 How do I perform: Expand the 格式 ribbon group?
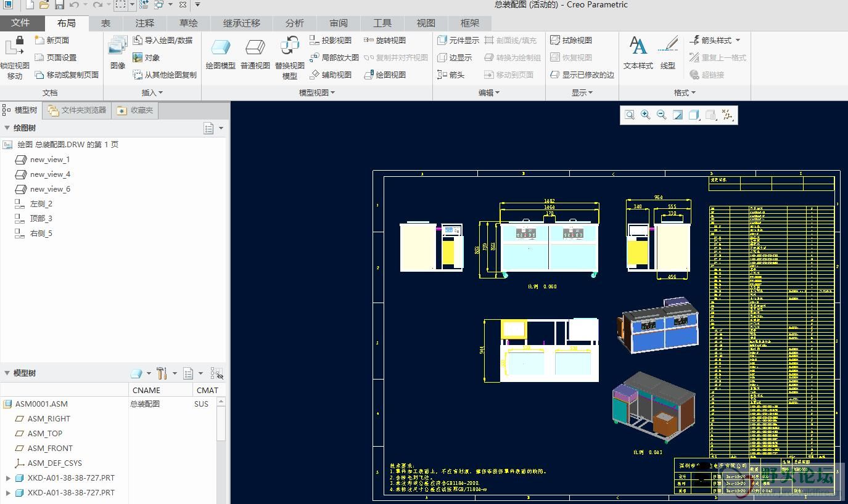(x=685, y=92)
